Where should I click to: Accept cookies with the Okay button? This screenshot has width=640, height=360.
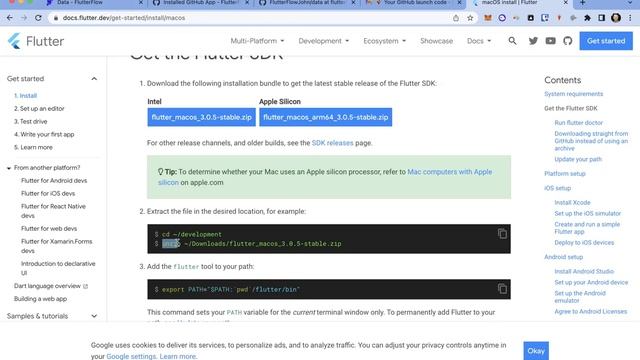tap(536, 351)
